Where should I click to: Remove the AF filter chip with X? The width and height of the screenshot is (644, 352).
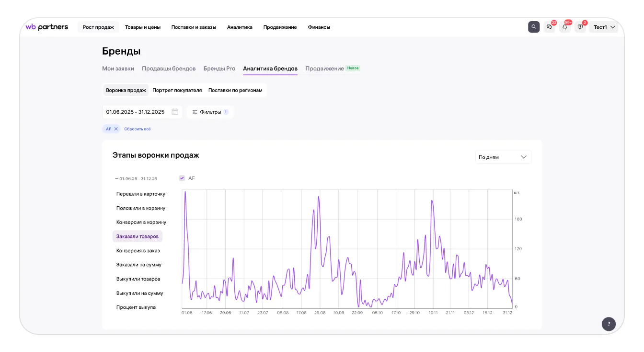[116, 129]
